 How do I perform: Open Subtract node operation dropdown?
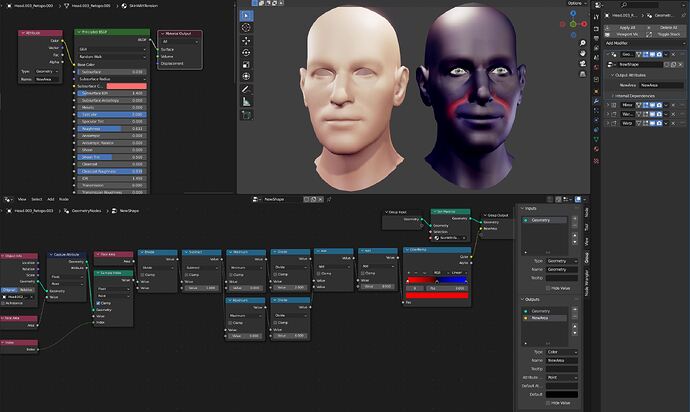(200, 267)
